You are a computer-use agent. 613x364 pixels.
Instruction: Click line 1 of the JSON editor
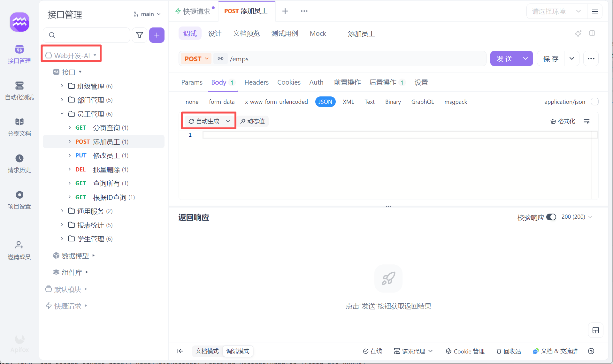pos(397,135)
